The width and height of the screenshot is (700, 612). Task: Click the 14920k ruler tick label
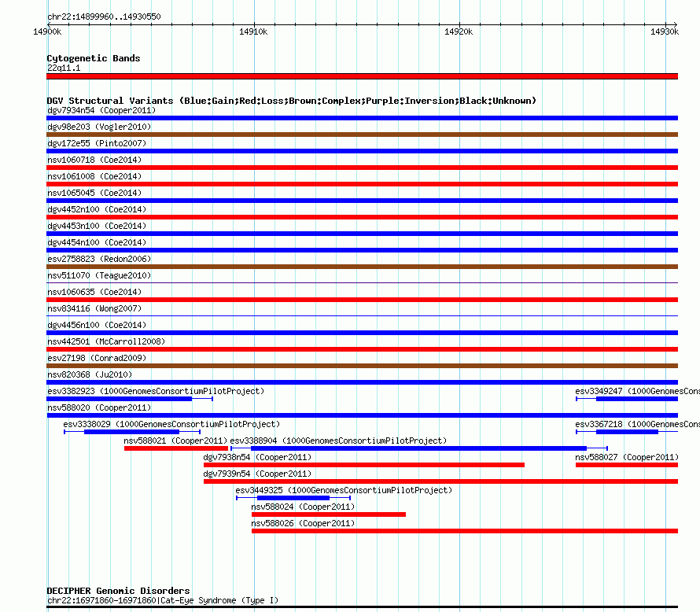459,32
